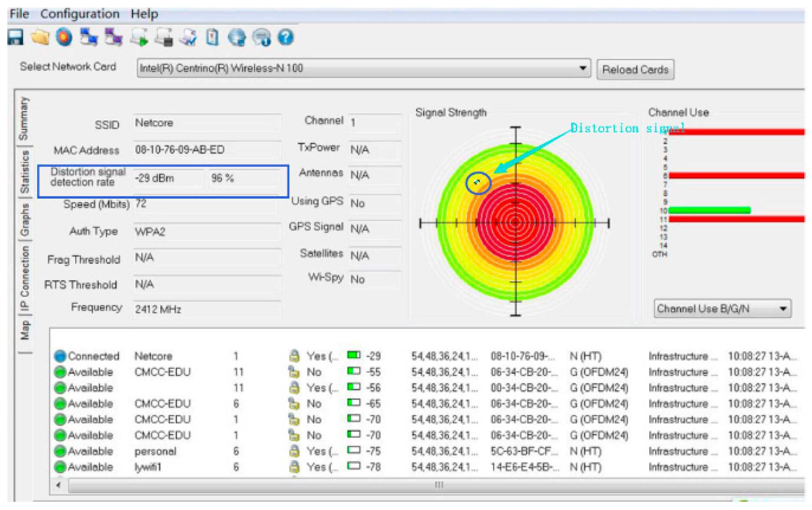This screenshot has height=510, width=812.
Task: Click the clipboard toolbar icon
Action: click(x=212, y=37)
